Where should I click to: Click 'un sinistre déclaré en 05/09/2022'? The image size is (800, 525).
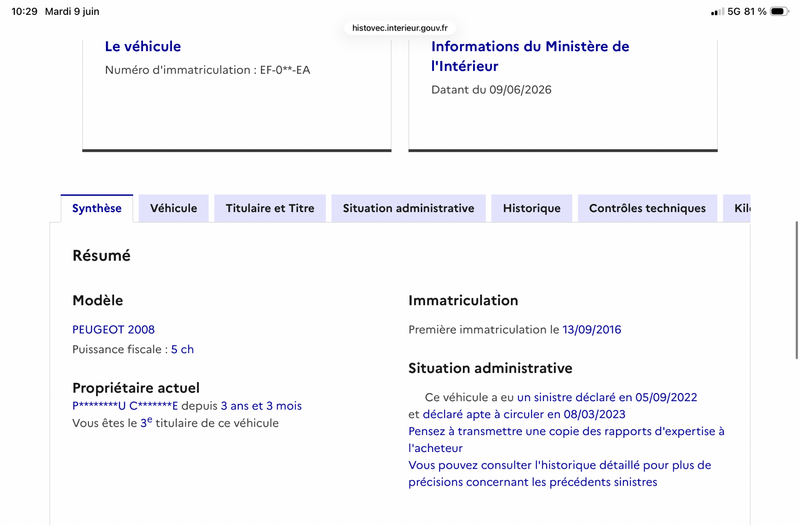[607, 397]
